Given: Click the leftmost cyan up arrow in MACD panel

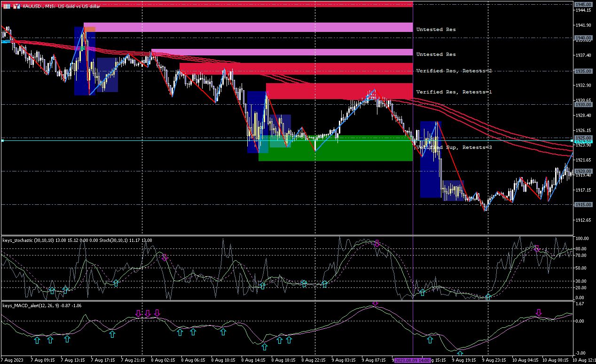Looking at the screenshot, I should [x=37, y=340].
